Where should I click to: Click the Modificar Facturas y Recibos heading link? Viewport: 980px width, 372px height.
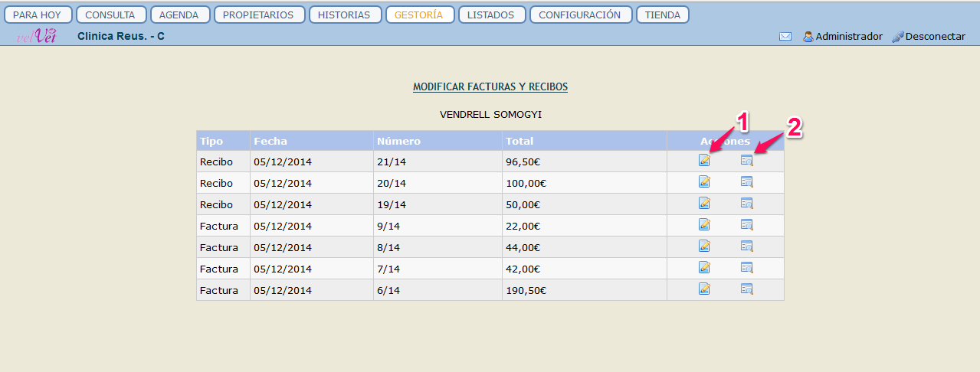[x=490, y=86]
